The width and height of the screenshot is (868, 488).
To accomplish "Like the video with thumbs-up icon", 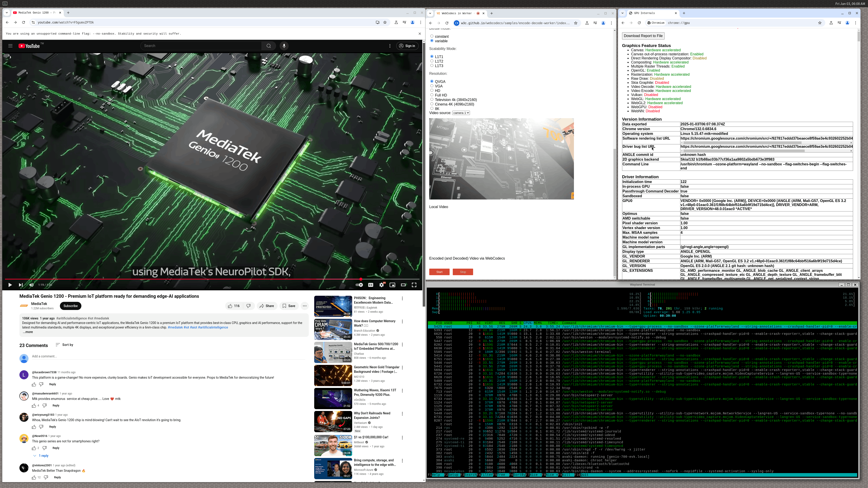I will pos(230,306).
